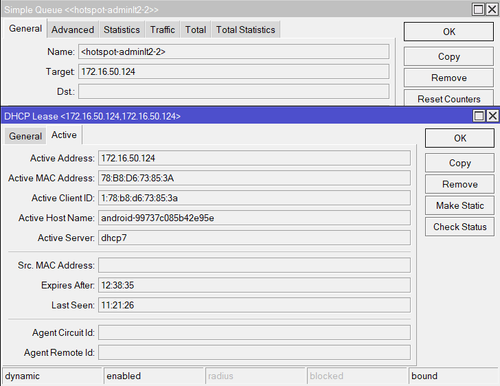Click OK in the DHCP Lease window

(460, 138)
